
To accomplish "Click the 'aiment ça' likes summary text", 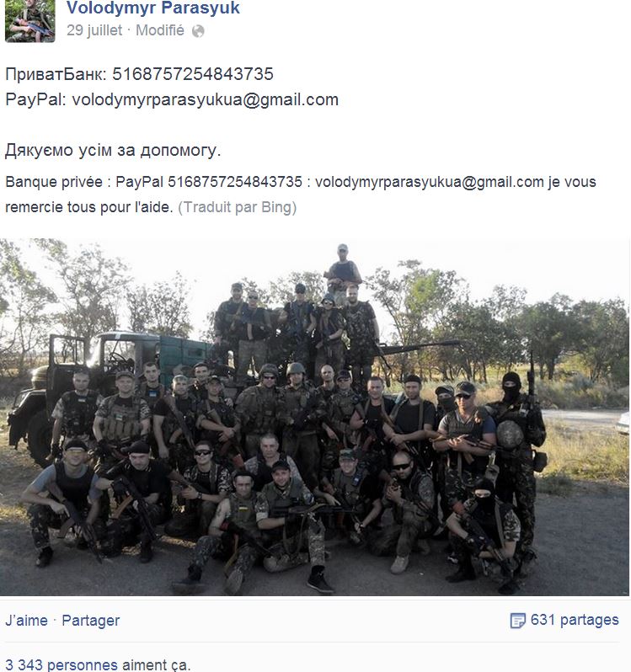I will (156, 665).
